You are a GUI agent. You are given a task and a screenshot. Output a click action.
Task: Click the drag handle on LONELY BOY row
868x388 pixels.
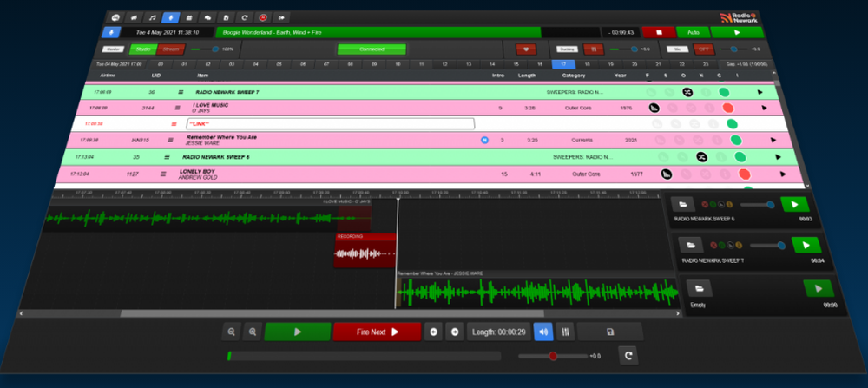coord(163,174)
